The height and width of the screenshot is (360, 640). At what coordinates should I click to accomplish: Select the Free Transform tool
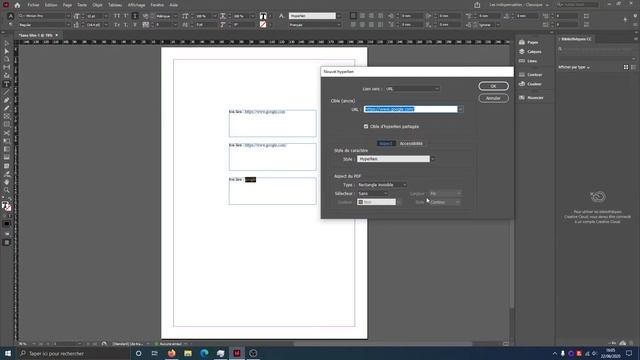(7, 141)
